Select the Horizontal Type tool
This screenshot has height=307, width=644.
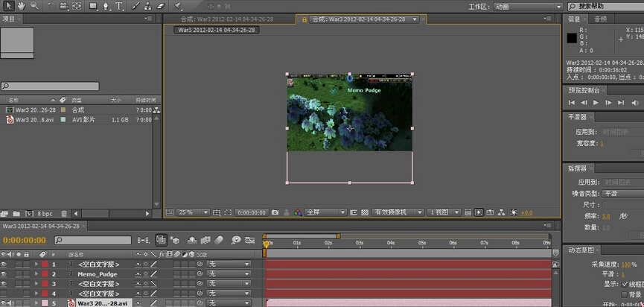pyautogui.click(x=119, y=6)
